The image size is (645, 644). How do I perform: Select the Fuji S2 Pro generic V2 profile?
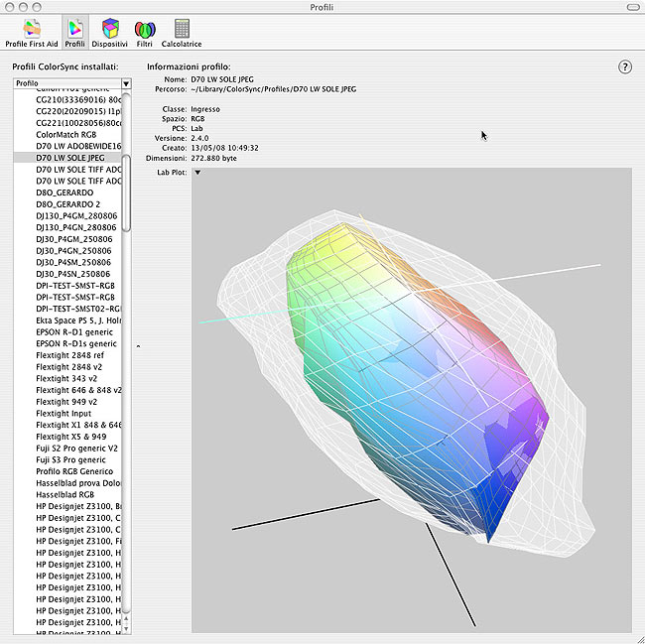click(67, 449)
